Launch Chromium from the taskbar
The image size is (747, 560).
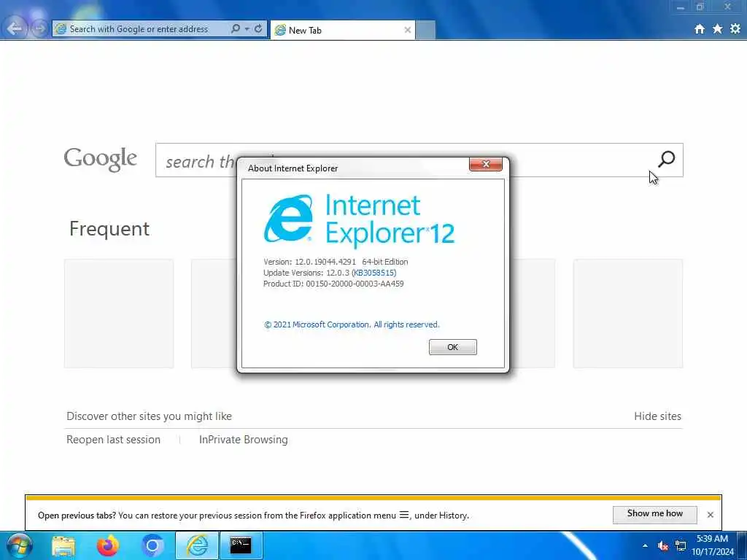click(152, 545)
